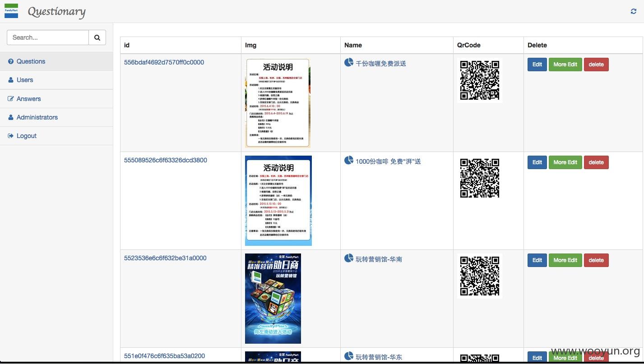This screenshot has height=364, width=644.
Task: Click the question-mark icon beside Questions
Action: (11, 61)
